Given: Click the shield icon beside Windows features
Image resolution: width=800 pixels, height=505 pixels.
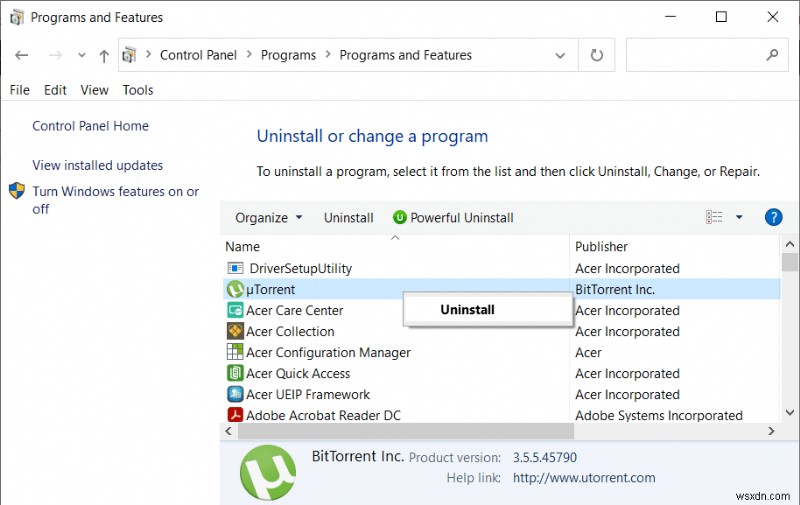Looking at the screenshot, I should tap(17, 191).
